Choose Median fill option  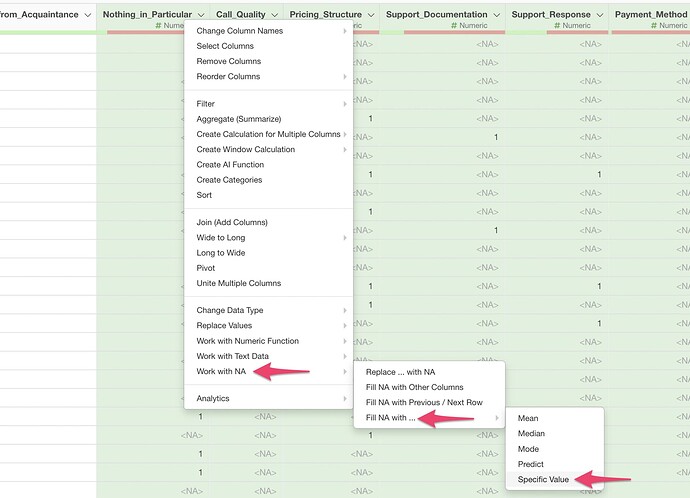(531, 434)
